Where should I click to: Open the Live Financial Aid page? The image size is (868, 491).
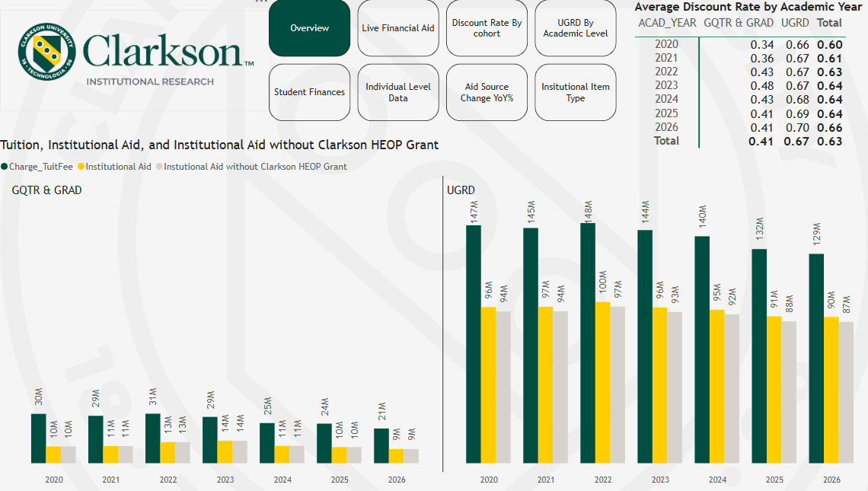point(398,28)
